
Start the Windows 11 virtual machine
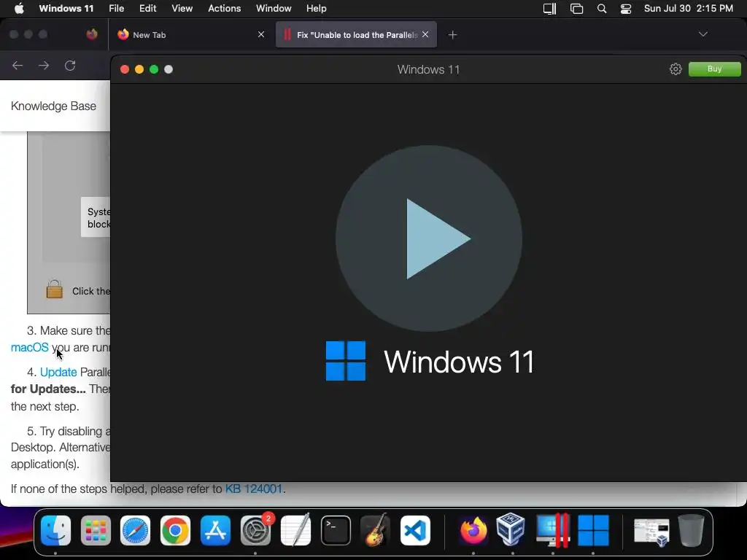(429, 238)
